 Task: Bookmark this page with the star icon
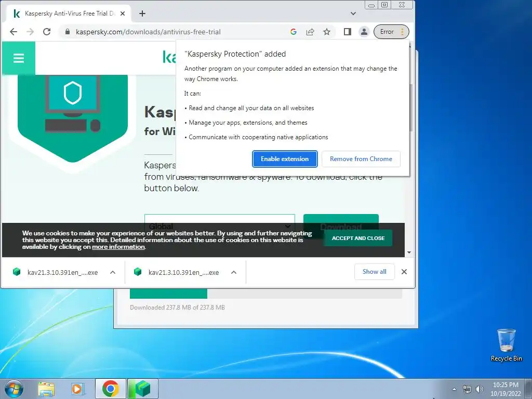[x=327, y=32]
